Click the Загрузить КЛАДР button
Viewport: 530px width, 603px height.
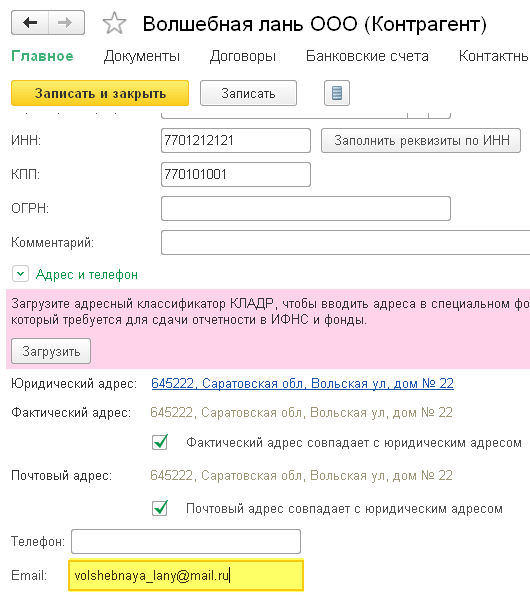coord(51,351)
